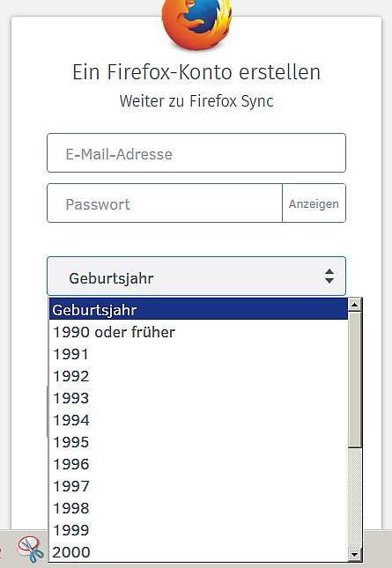Image resolution: width=392 pixels, height=568 pixels.
Task: Expand the Geburtsjahr combo box arrows
Action: 329,276
